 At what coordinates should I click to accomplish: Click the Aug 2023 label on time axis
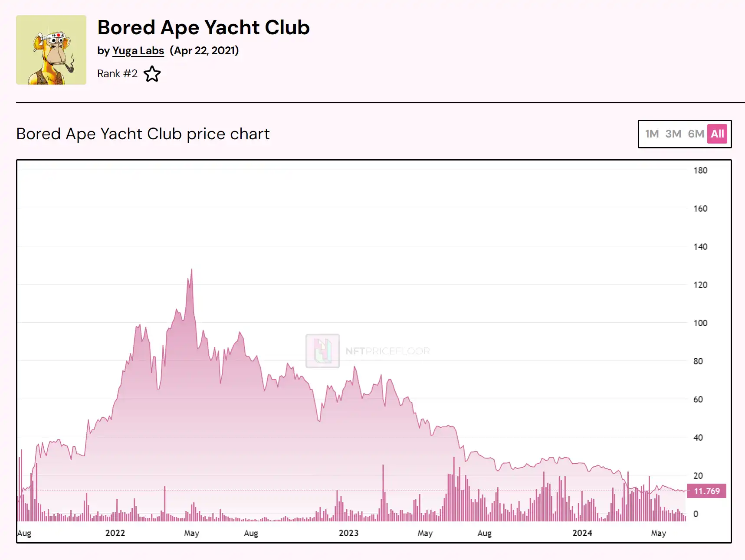484,533
